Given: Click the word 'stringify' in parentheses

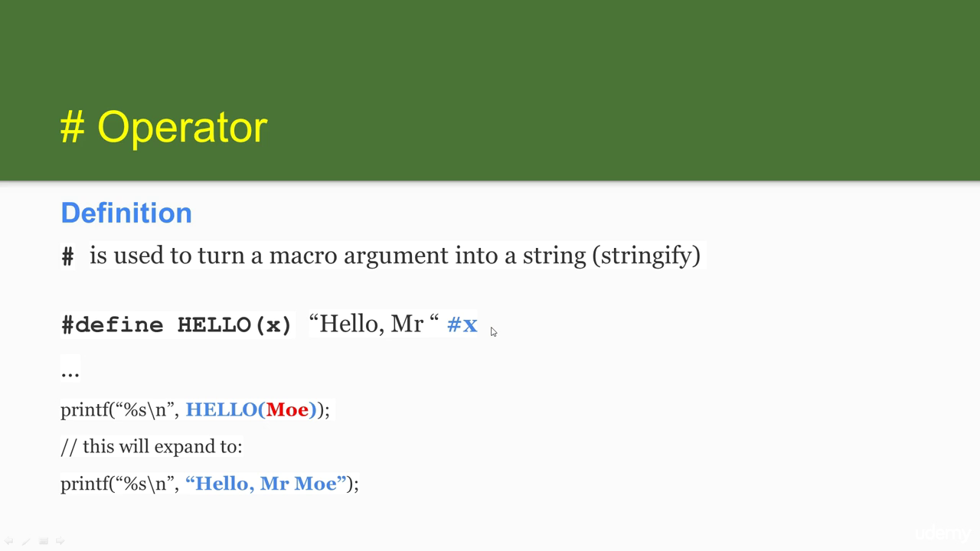Looking at the screenshot, I should tap(646, 256).
